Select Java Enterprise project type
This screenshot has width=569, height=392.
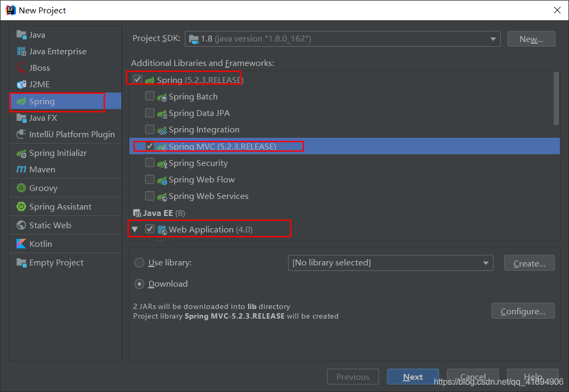[65, 52]
